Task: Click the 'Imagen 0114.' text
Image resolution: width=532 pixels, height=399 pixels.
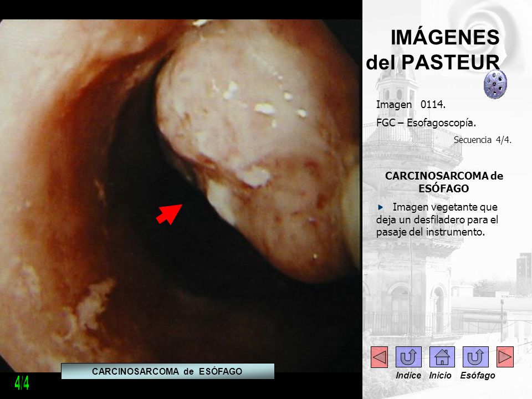Action: click(411, 105)
